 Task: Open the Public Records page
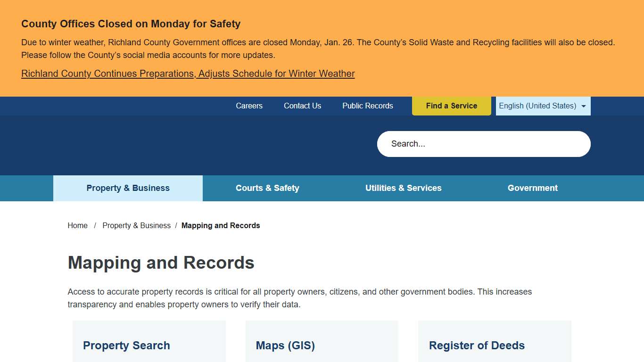(367, 106)
